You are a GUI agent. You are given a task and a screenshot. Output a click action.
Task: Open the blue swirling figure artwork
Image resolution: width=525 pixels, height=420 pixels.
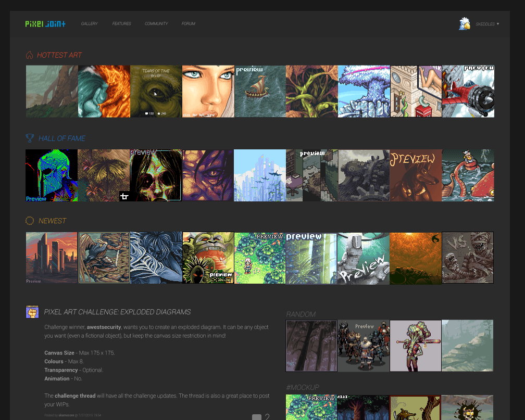(x=156, y=258)
